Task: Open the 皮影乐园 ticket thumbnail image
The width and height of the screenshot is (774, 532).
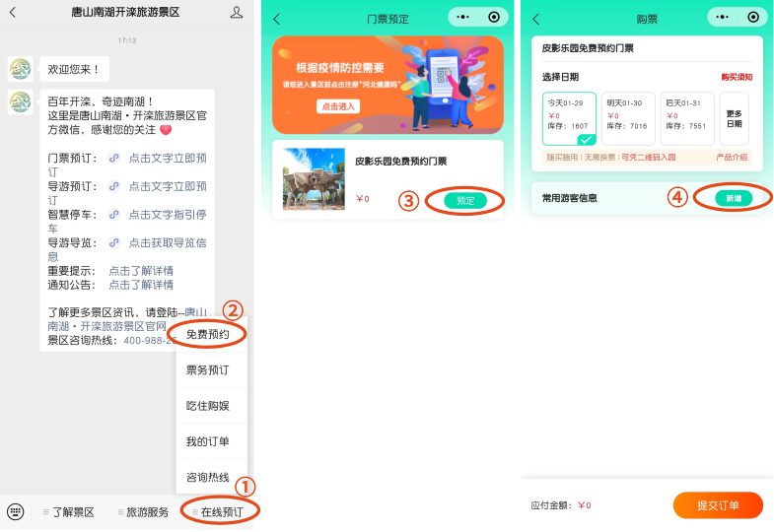Action: point(314,178)
